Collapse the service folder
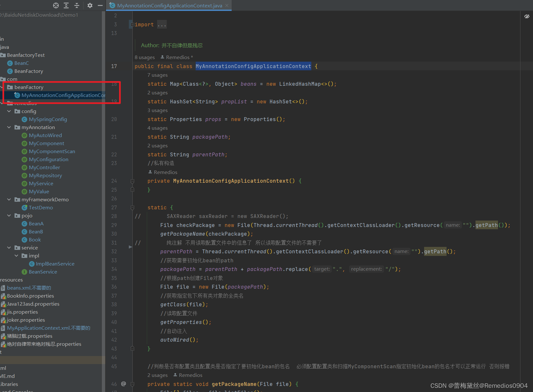The width and height of the screenshot is (533, 392). 9,248
